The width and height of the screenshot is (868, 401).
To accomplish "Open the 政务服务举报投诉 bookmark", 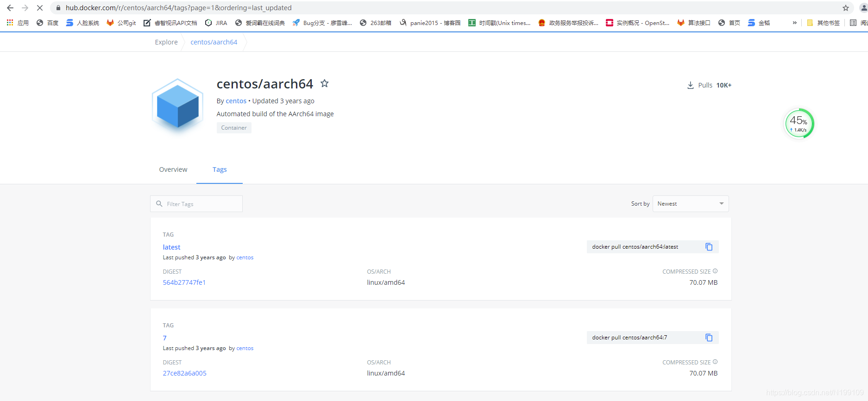I will click(568, 23).
